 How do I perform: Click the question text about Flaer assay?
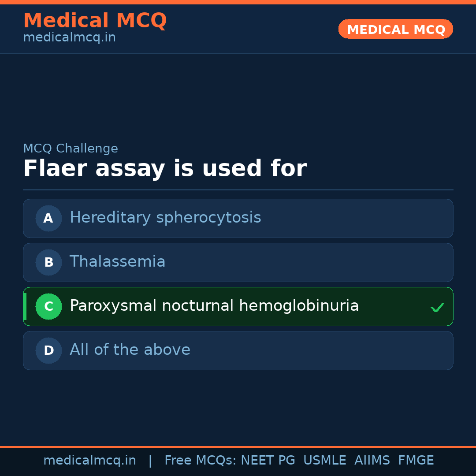164,169
